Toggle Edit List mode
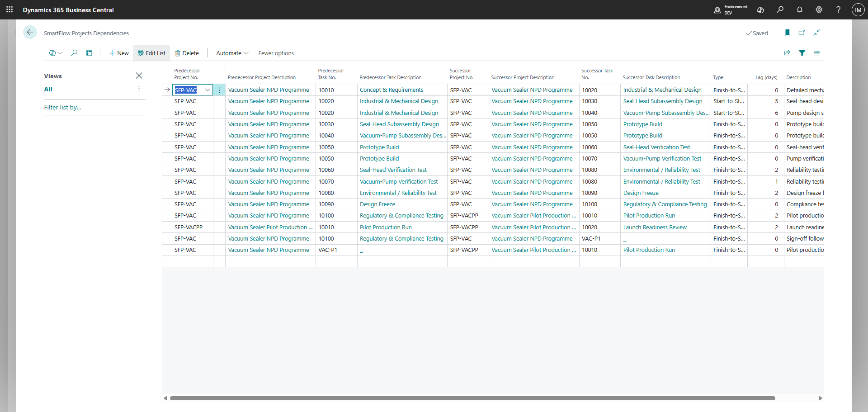Image resolution: width=868 pixels, height=412 pixels. [x=151, y=53]
